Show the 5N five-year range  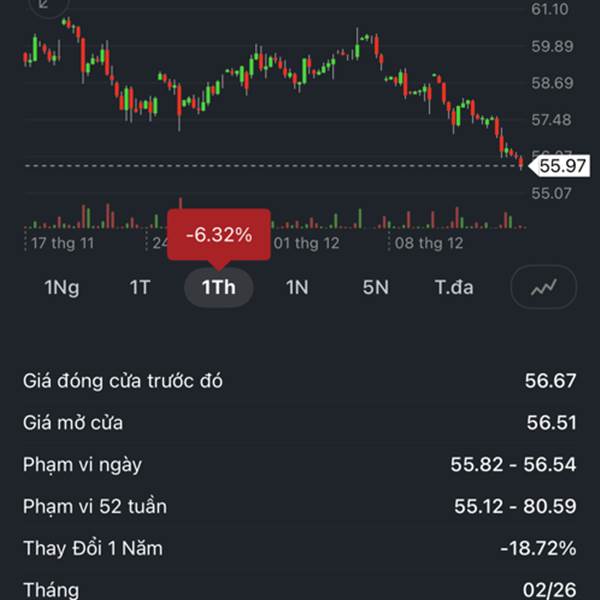[375, 288]
